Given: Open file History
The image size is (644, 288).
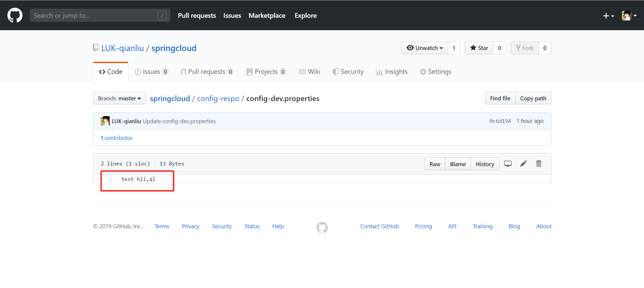Looking at the screenshot, I should tap(485, 164).
